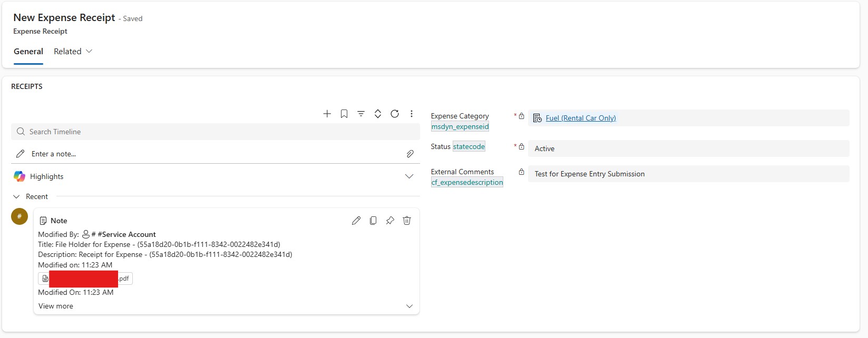This screenshot has width=868, height=338.
Task: Click the Highlights label
Action: [x=47, y=176]
